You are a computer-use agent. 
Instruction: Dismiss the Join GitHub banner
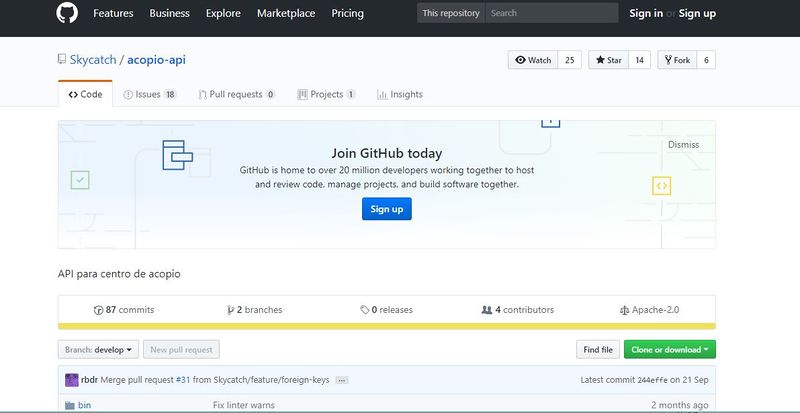(x=683, y=145)
